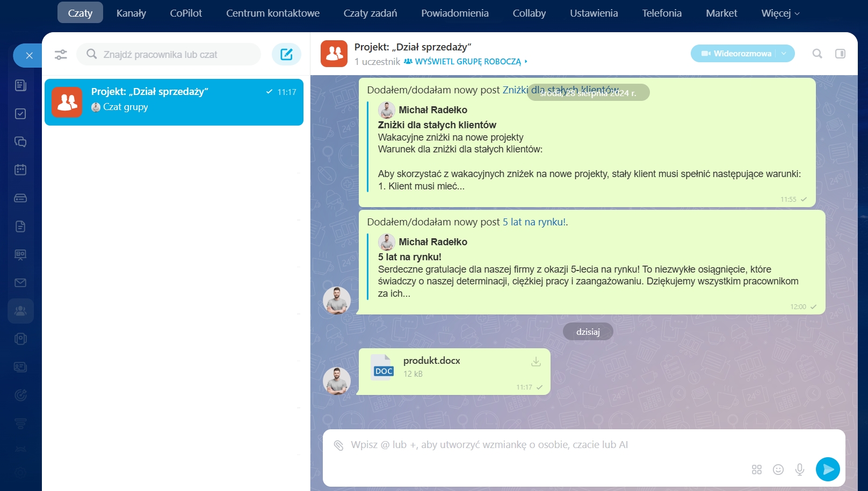The width and height of the screenshot is (868, 491).
Task: Toggle the chat side panel icon
Action: [x=840, y=54]
